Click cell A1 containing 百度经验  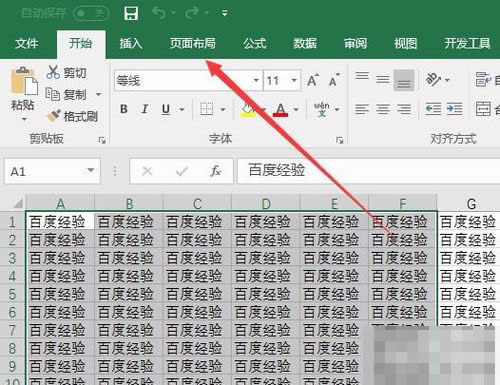[60, 222]
